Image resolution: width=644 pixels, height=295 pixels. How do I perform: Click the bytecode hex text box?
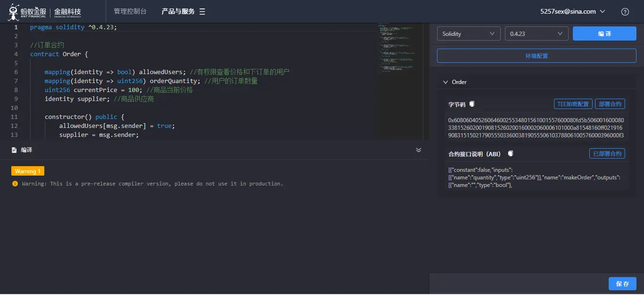(x=537, y=127)
